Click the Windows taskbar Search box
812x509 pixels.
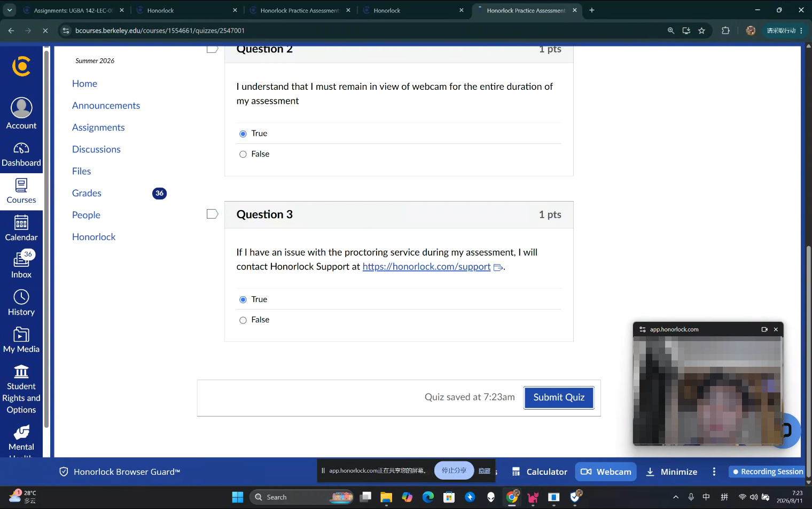pyautogui.click(x=302, y=497)
